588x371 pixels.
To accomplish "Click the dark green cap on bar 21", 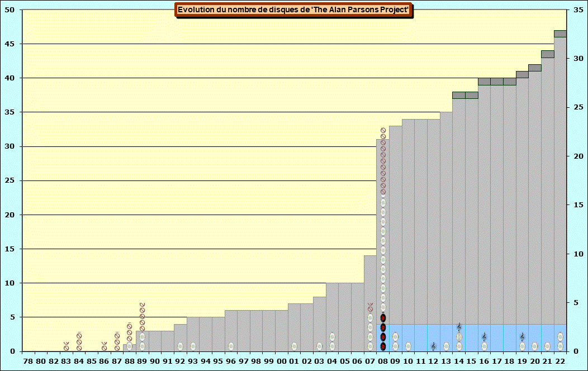I will tap(548, 54).
